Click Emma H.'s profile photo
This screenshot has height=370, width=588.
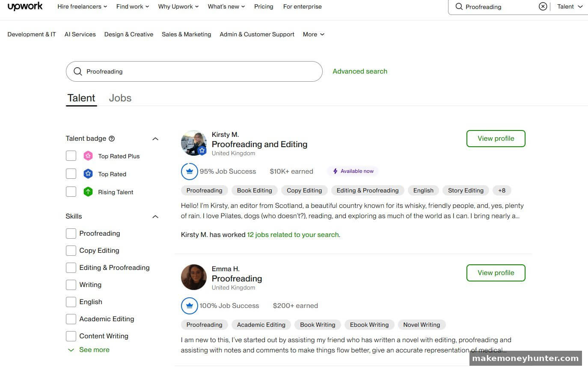(194, 277)
